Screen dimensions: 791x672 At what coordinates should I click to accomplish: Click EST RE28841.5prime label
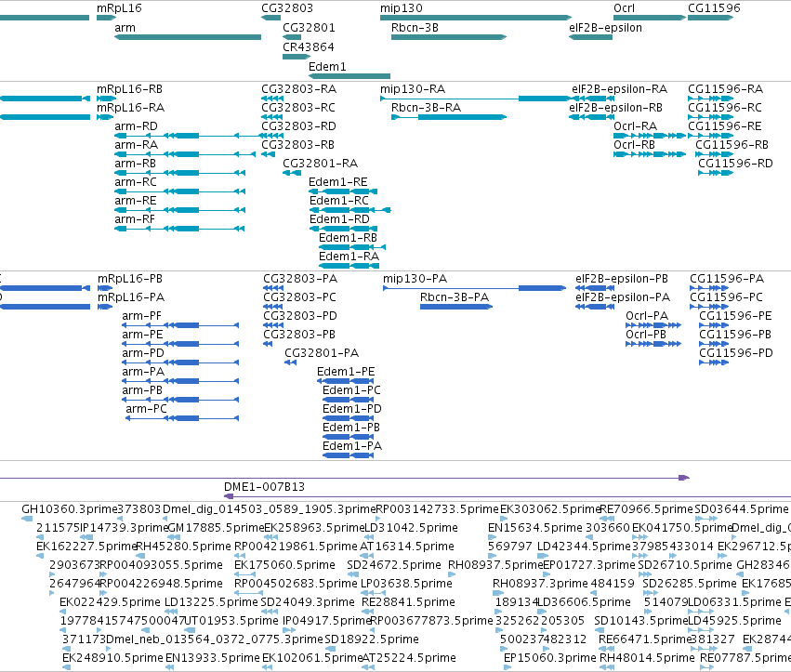408,602
